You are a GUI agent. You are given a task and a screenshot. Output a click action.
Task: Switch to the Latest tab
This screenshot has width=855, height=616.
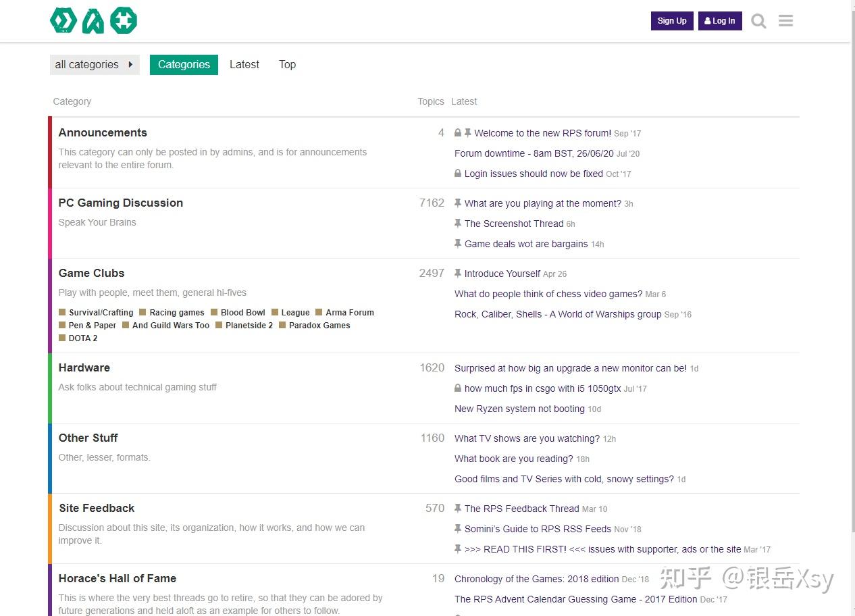pyautogui.click(x=244, y=65)
